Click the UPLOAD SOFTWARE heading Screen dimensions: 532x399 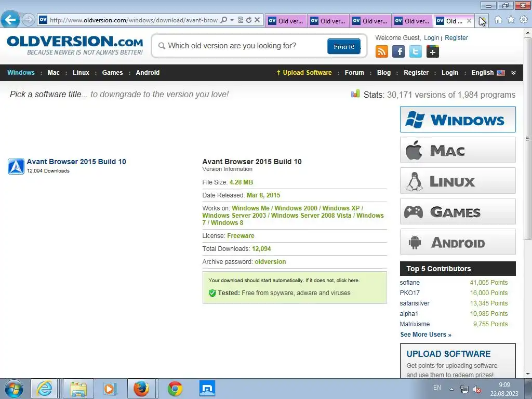click(x=448, y=354)
